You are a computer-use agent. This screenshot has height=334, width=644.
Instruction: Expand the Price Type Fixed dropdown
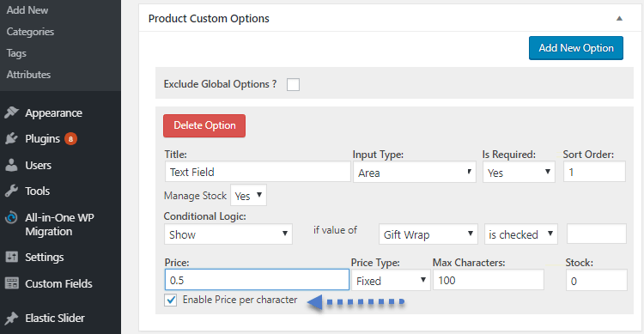[391, 281]
